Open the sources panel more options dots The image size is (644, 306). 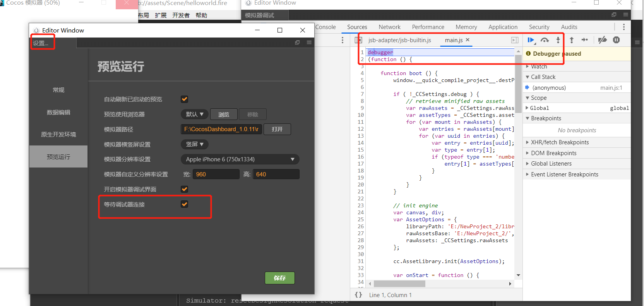click(342, 40)
